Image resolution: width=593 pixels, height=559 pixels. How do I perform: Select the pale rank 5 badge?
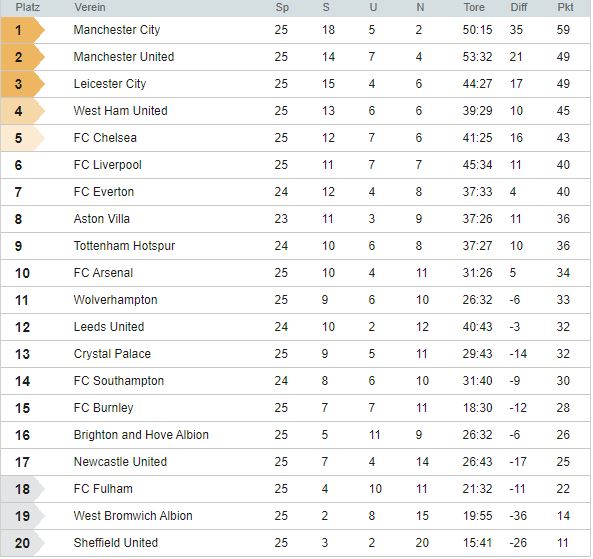[x=23, y=138]
